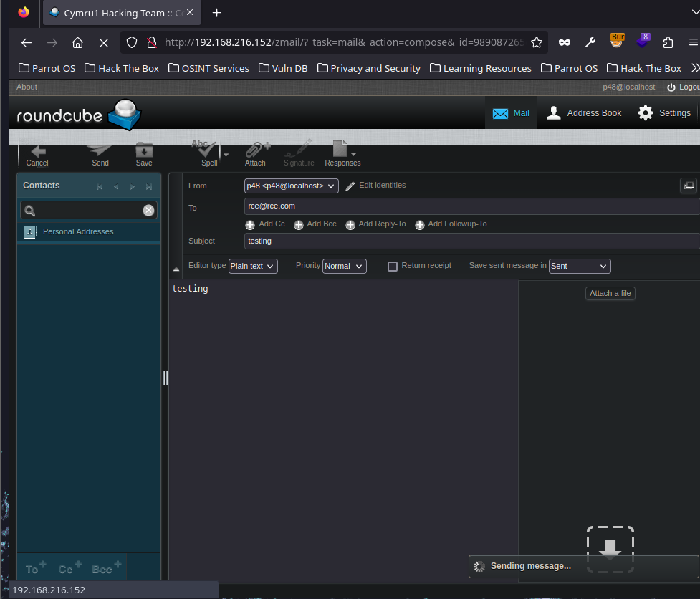Click the contacts search magnifier icon
Screen dimensions: 700x599
click(30, 210)
